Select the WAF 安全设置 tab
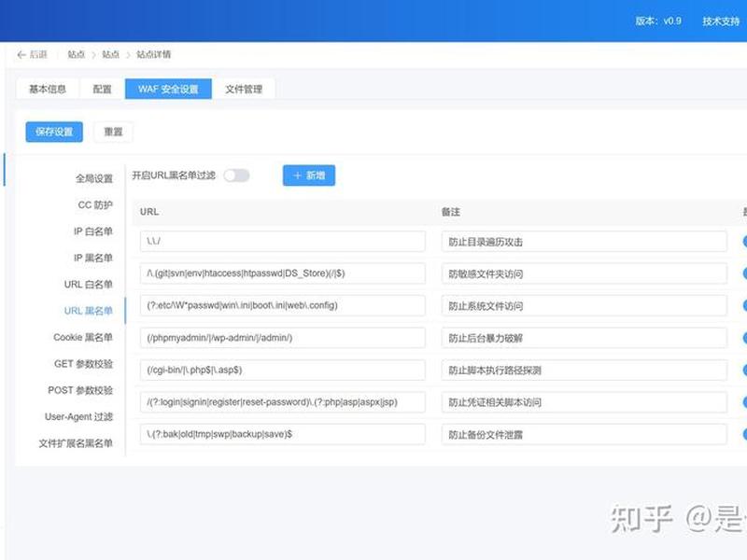 (x=168, y=89)
